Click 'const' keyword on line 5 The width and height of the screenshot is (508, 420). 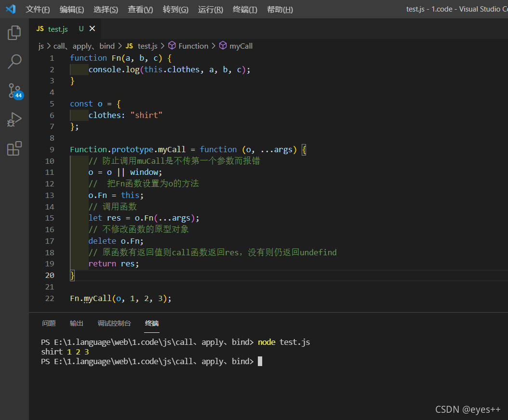81,104
